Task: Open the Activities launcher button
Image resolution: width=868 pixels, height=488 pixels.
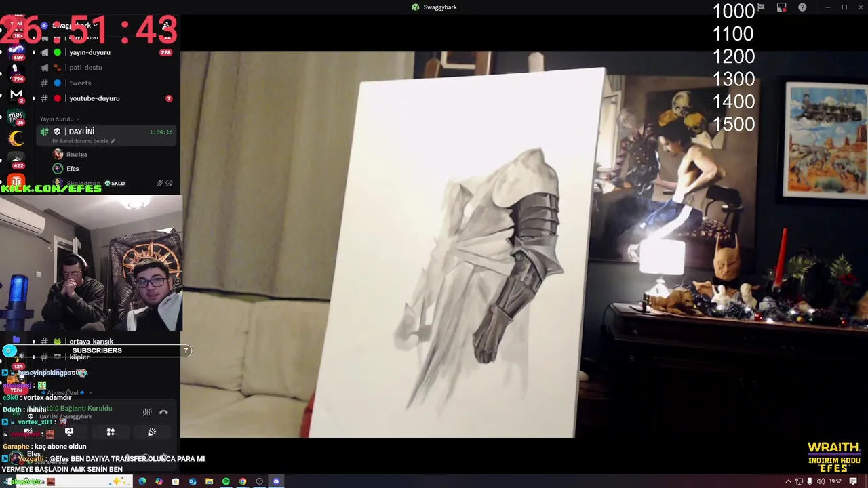Action: (111, 432)
